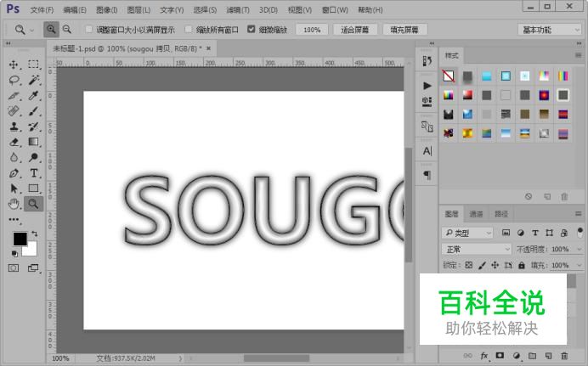Toggle adjustment layer filter
The height and width of the screenshot is (366, 588).
point(521,233)
